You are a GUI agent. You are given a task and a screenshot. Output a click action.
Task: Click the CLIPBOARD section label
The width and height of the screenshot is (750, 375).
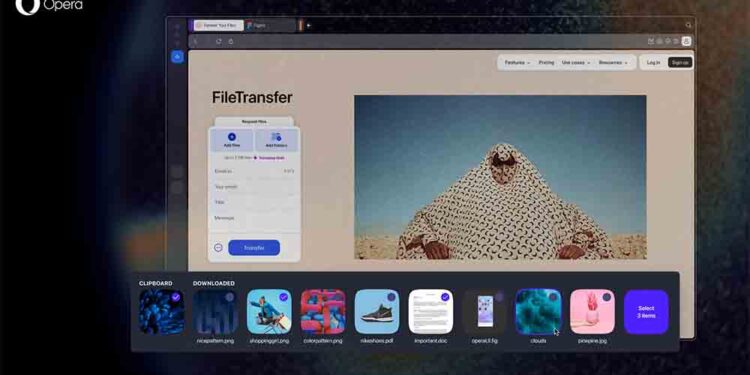(156, 283)
